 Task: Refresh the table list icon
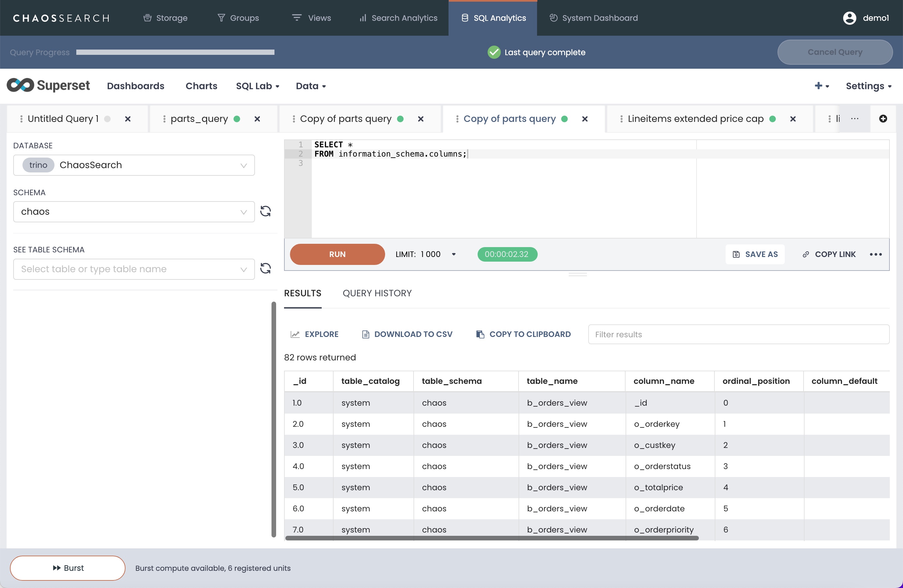[265, 269]
